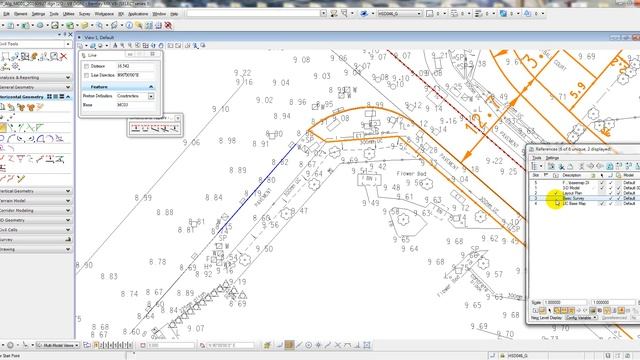The image size is (640, 360).
Task: Open the Civil Tools task dropdown
Action: point(68,44)
